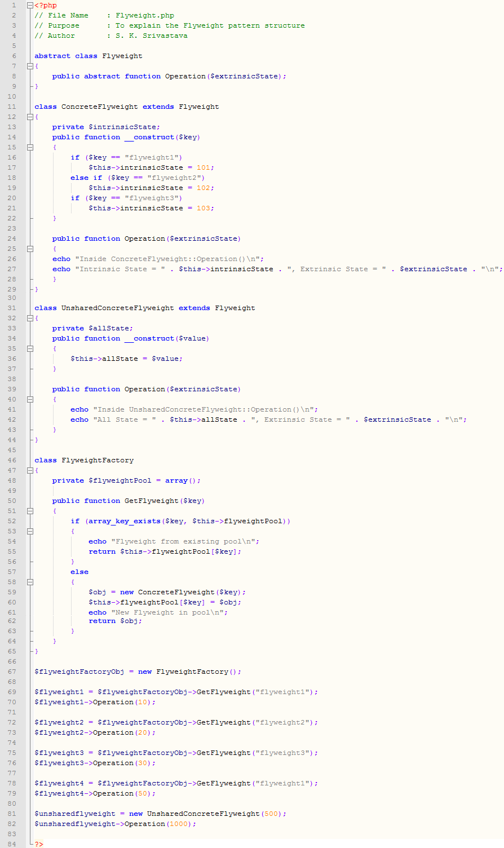Click the orange value 102
Screen dimensions: 504x848
(x=204, y=188)
